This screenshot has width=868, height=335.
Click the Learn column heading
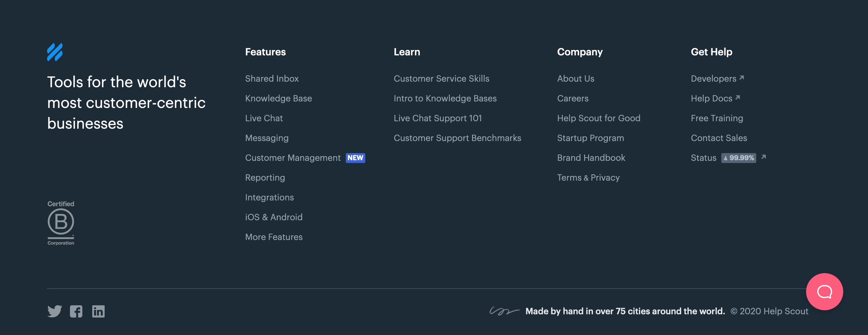[407, 52]
